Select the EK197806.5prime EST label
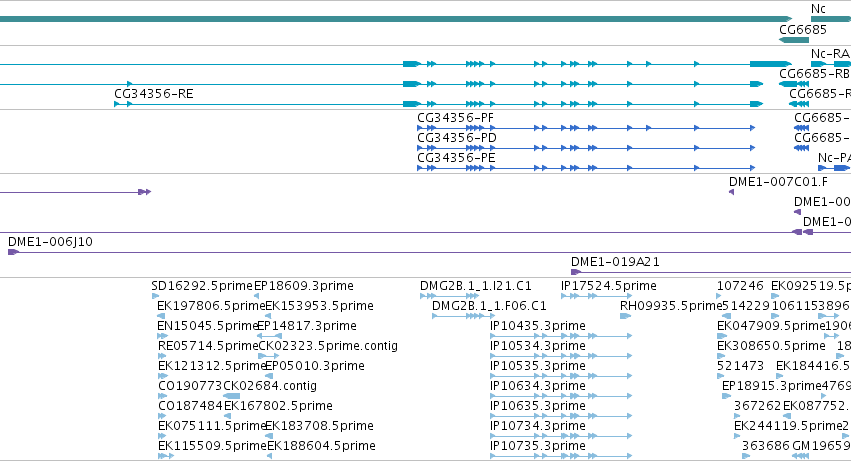 click(x=211, y=306)
